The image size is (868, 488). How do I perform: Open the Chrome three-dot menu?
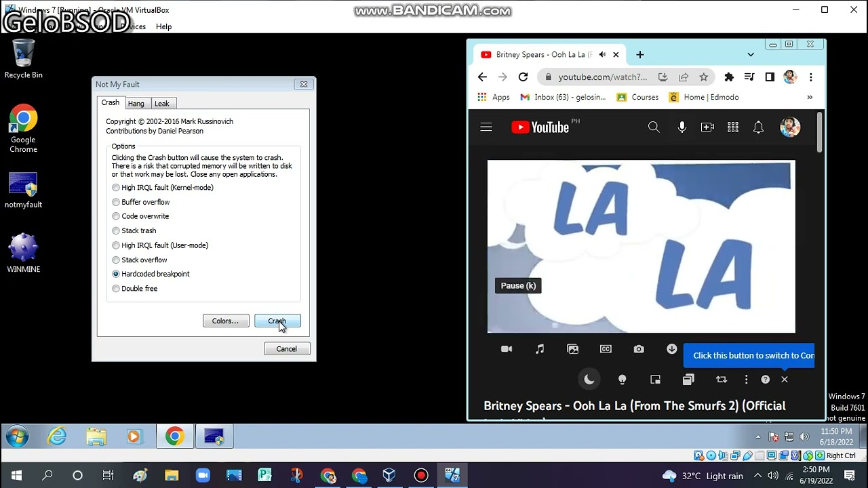click(x=811, y=77)
